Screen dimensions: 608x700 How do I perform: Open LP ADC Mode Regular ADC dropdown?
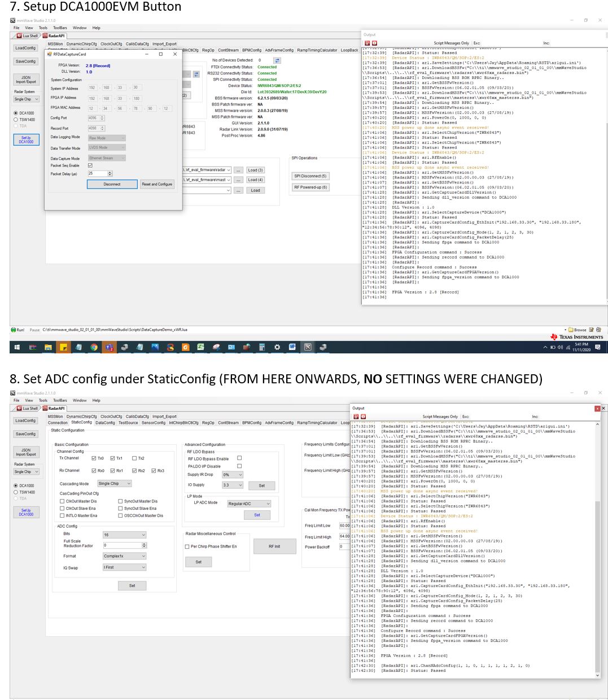click(249, 504)
